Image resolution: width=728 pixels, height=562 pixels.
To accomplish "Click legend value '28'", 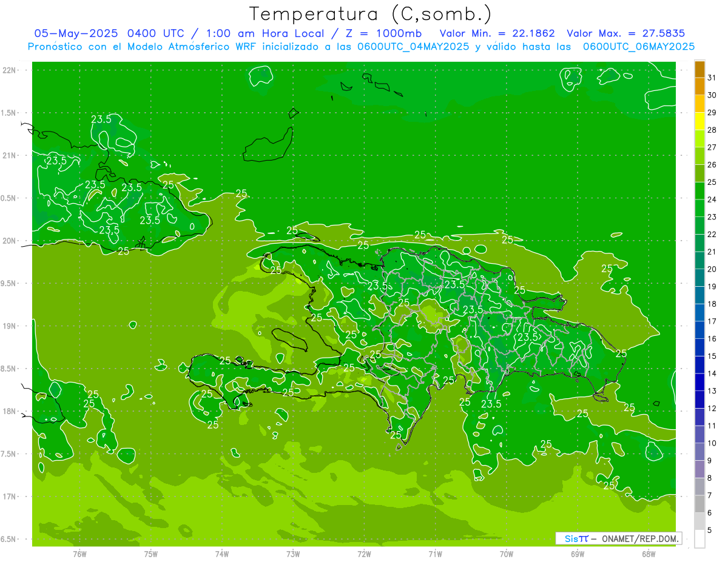I will 712,130.
